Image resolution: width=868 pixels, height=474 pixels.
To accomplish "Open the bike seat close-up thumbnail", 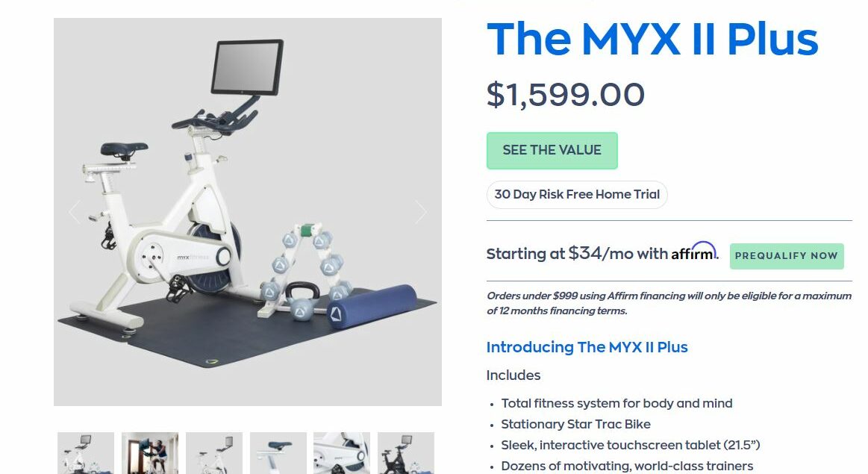I will pyautogui.click(x=278, y=453).
